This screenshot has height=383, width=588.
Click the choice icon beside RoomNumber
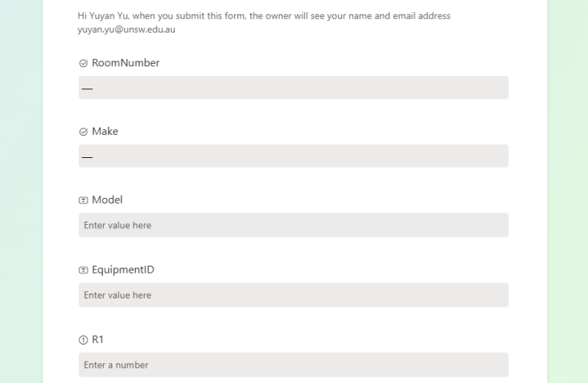coord(83,63)
